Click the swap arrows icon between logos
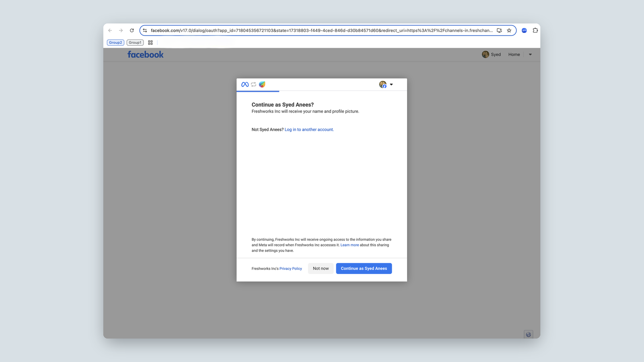The width and height of the screenshot is (644, 362). click(x=254, y=84)
